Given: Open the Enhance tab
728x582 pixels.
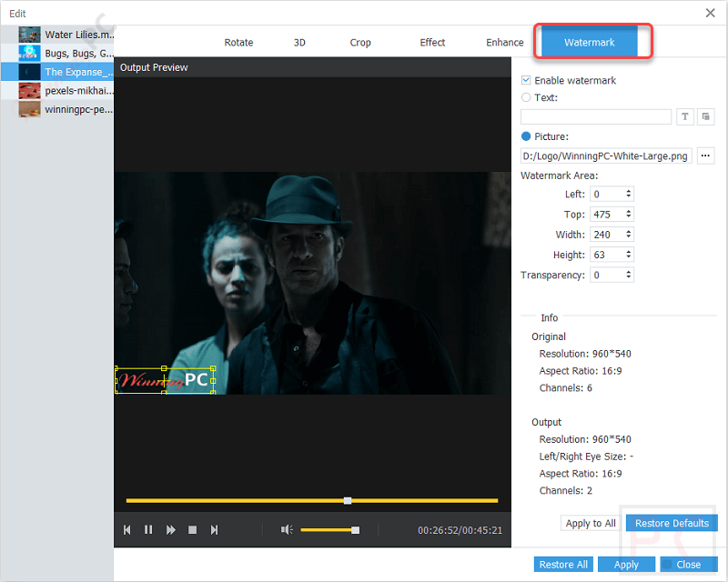Looking at the screenshot, I should pos(505,43).
